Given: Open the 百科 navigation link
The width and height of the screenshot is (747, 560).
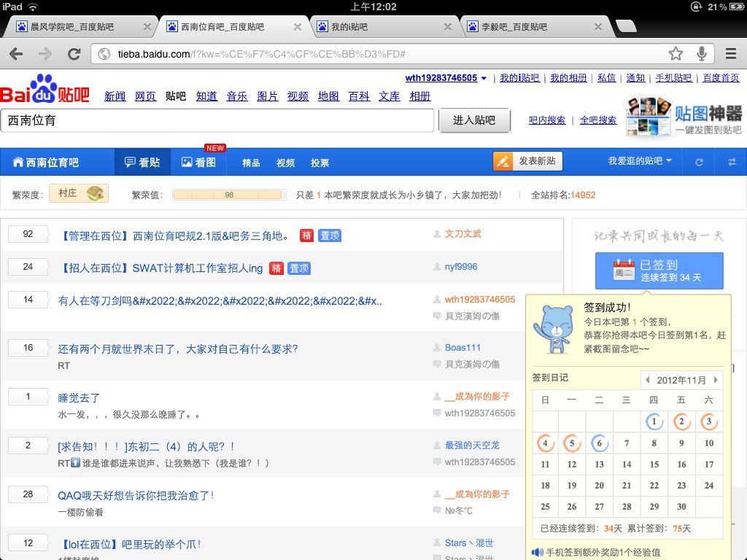Looking at the screenshot, I should point(359,96).
